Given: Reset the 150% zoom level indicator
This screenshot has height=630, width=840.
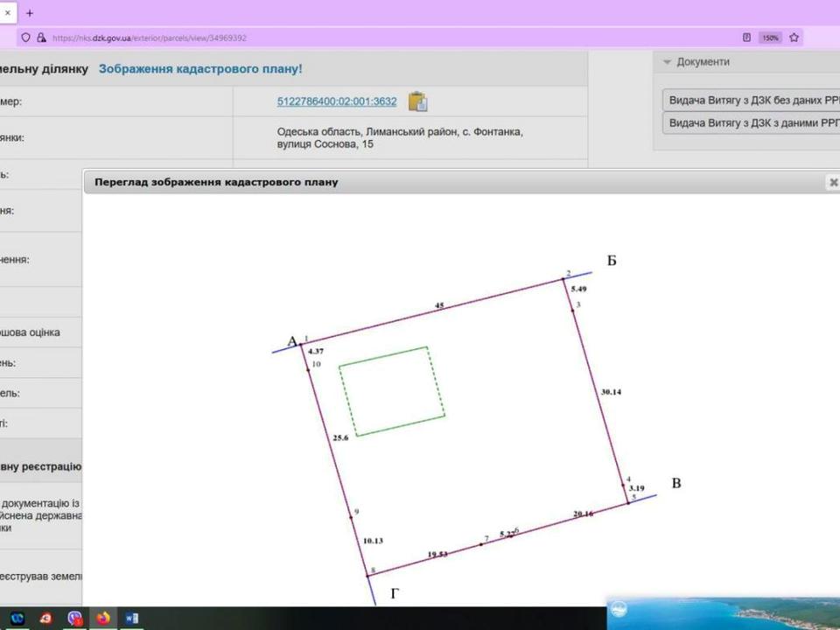Looking at the screenshot, I should coord(770,38).
